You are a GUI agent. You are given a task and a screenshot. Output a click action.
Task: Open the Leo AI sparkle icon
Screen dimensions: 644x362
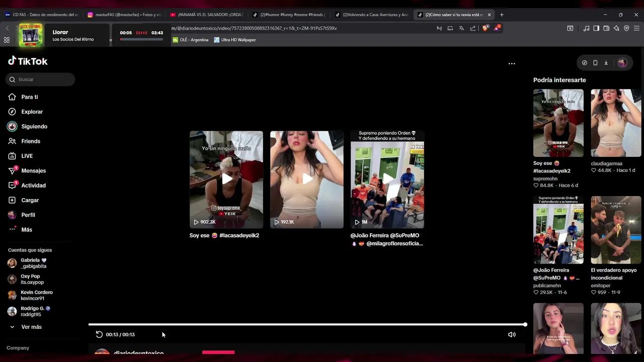pyautogui.click(x=616, y=28)
